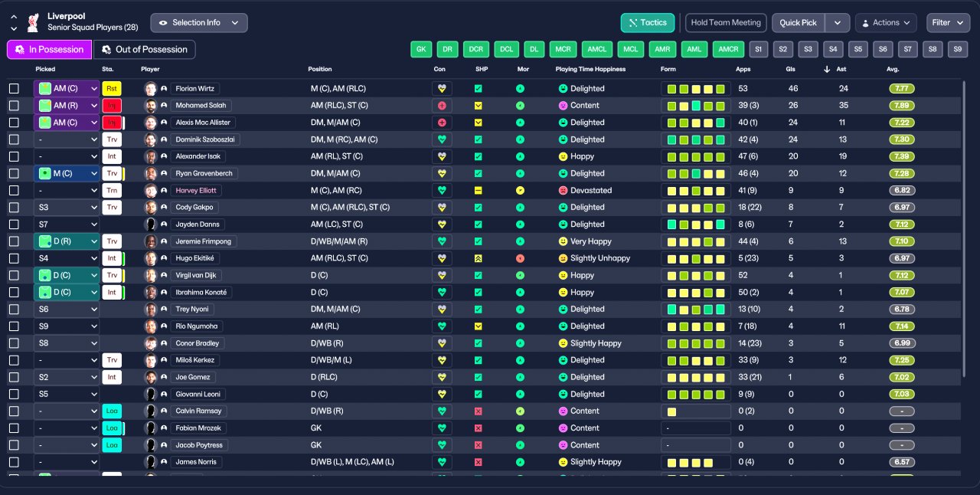The height and width of the screenshot is (495, 980).
Task: Open Ryan Gravenberch M (C) picked dropdown
Action: point(67,173)
